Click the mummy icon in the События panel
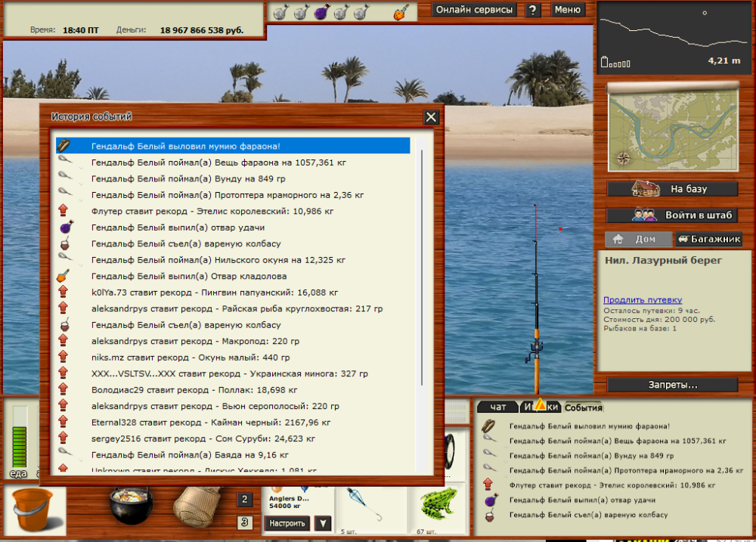This screenshot has width=756, height=542. tap(488, 426)
